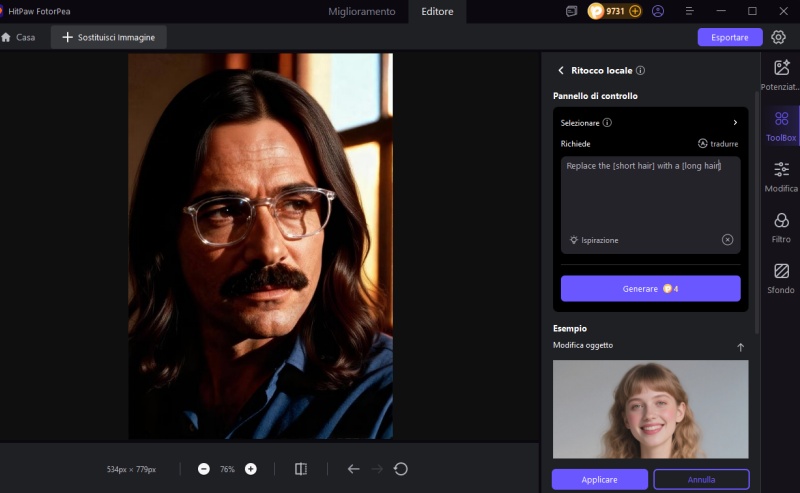800x493 pixels.
Task: Go back using the Ritocco locale chevron
Action: 560,71
